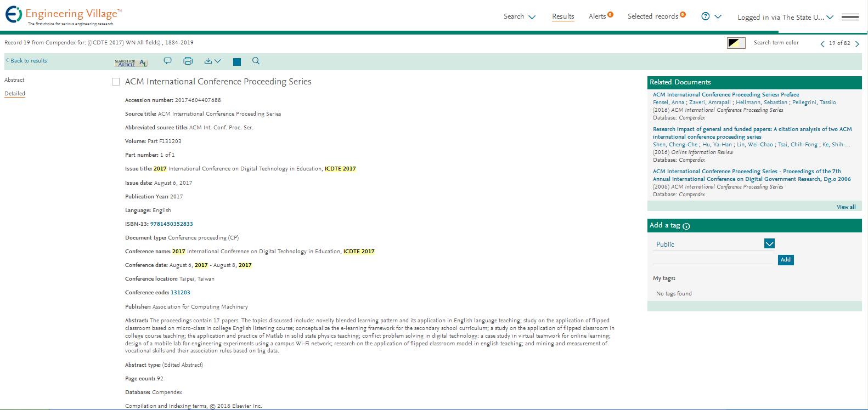Click the 'No tags found' text
Viewport: 868px width, 410px height.
(674, 294)
